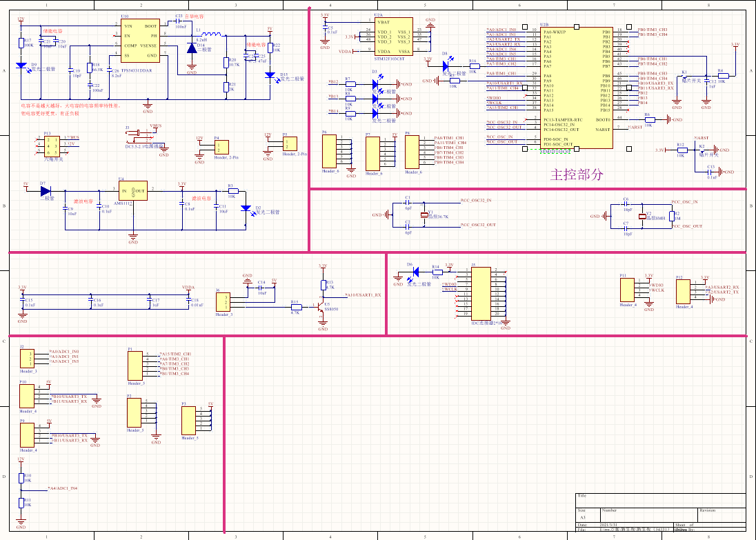
Task: Click the U5 SS8050 transistor
Action: click(319, 307)
